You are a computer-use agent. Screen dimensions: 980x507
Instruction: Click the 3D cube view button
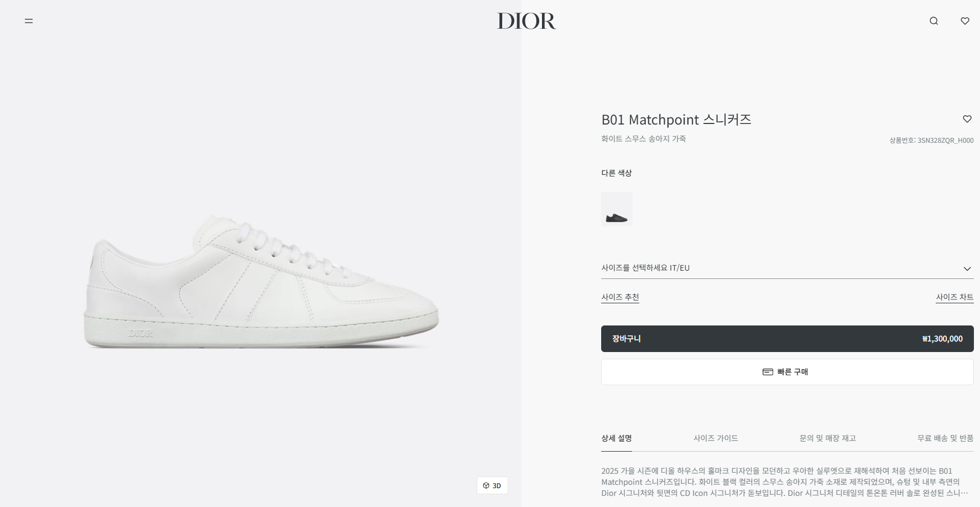point(492,485)
